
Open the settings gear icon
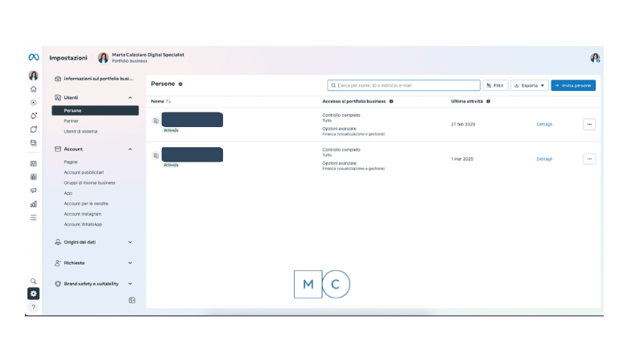(x=33, y=294)
